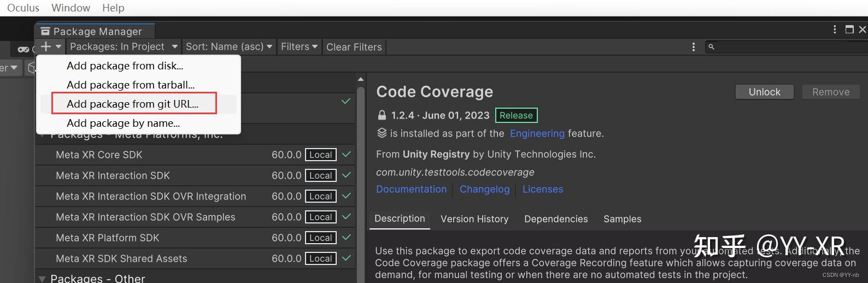Open the Changelog link

pyautogui.click(x=484, y=189)
